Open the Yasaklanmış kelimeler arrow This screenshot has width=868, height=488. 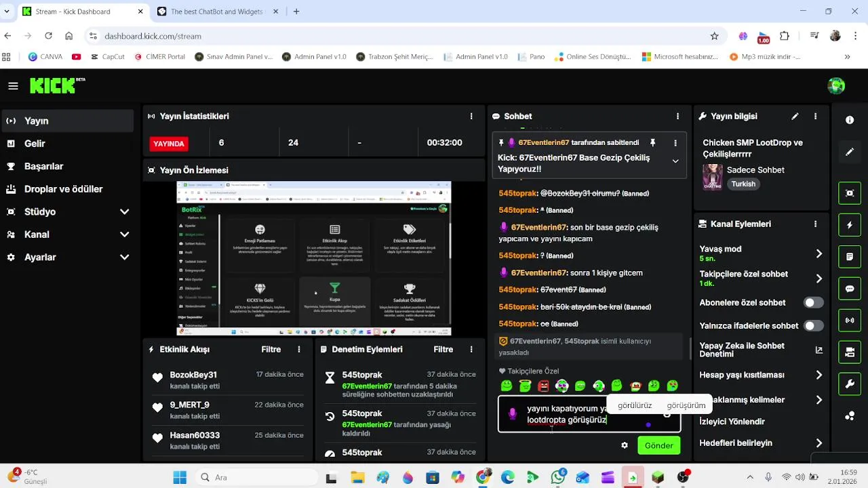[x=819, y=400]
